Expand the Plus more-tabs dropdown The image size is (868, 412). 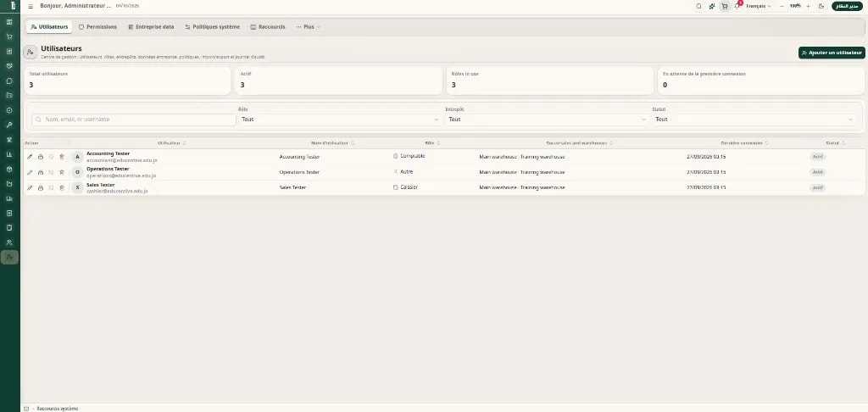pyautogui.click(x=308, y=26)
